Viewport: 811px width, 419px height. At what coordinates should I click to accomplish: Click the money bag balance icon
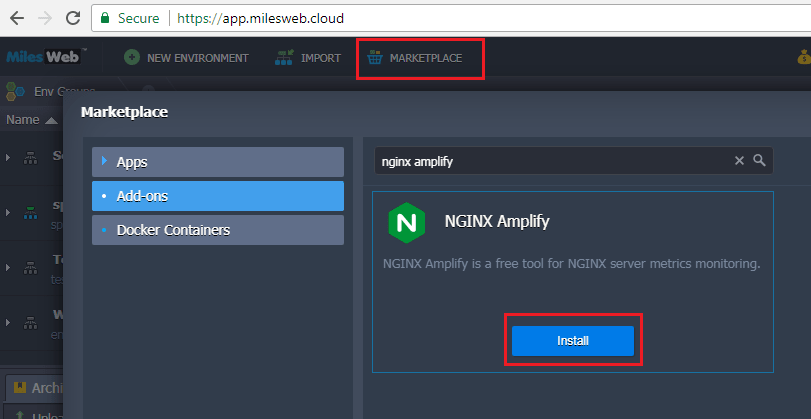(804, 57)
